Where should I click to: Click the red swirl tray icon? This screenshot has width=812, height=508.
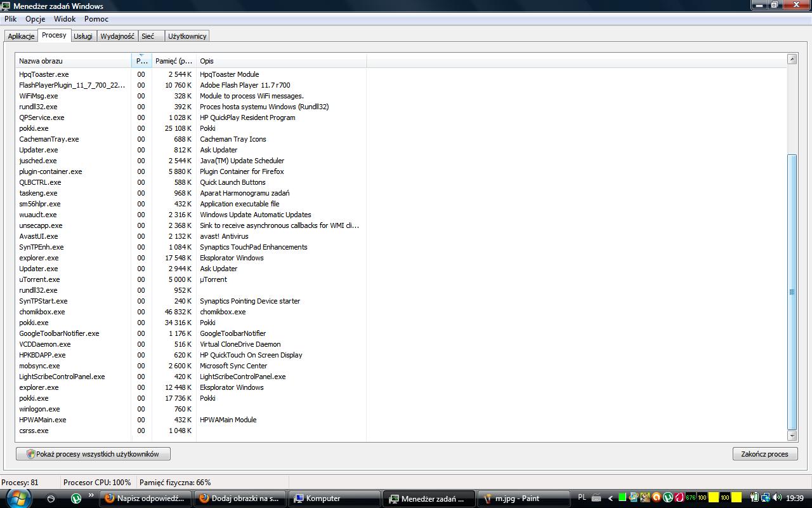click(x=679, y=498)
